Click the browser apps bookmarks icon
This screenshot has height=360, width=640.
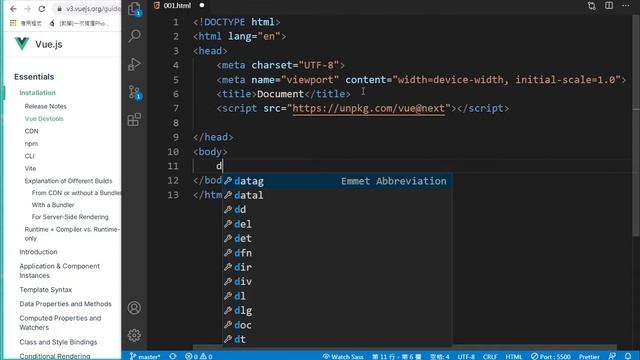tap(13, 23)
